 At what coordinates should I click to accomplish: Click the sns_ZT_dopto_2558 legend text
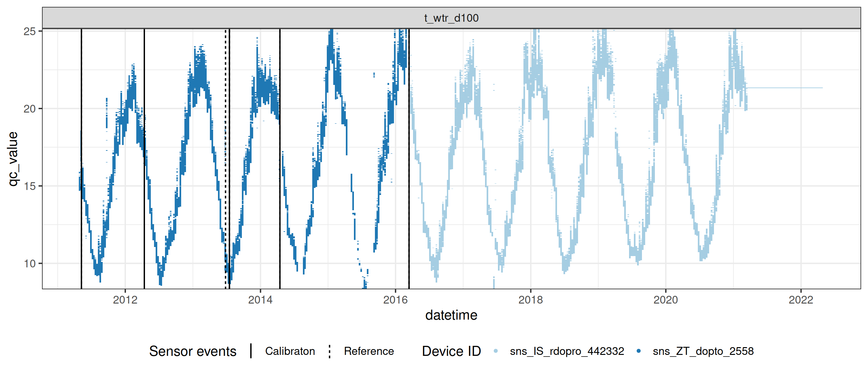point(703,351)
